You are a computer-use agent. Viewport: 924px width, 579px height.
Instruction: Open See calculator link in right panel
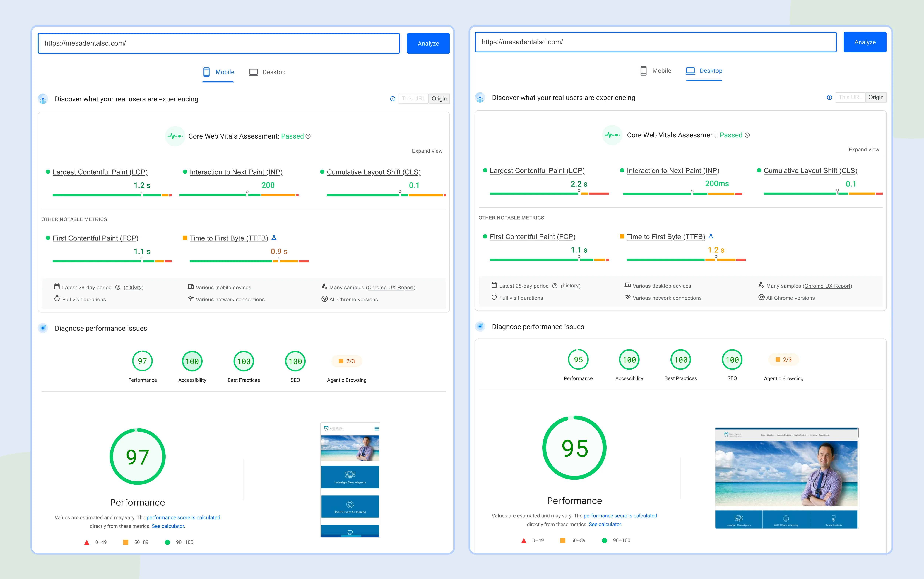605,525
